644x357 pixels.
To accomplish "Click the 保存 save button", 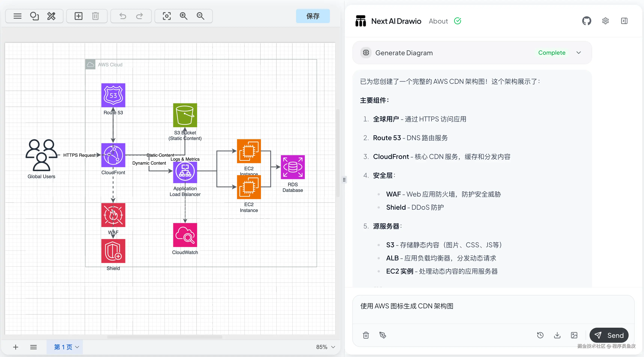I will [313, 16].
